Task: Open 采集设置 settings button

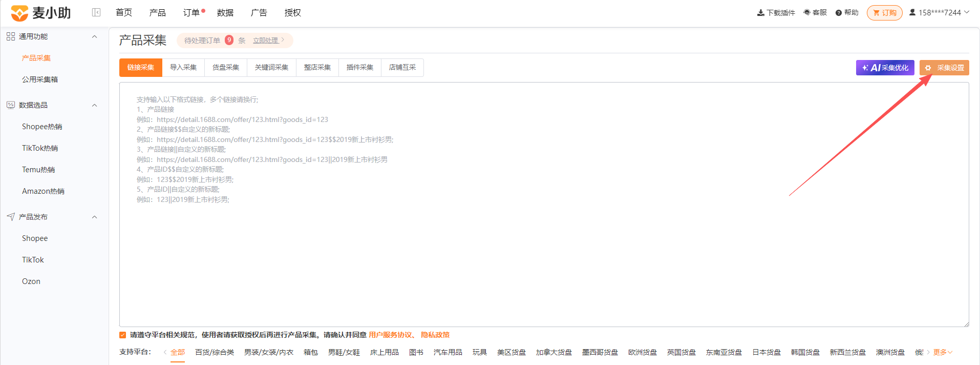Action: click(x=944, y=68)
